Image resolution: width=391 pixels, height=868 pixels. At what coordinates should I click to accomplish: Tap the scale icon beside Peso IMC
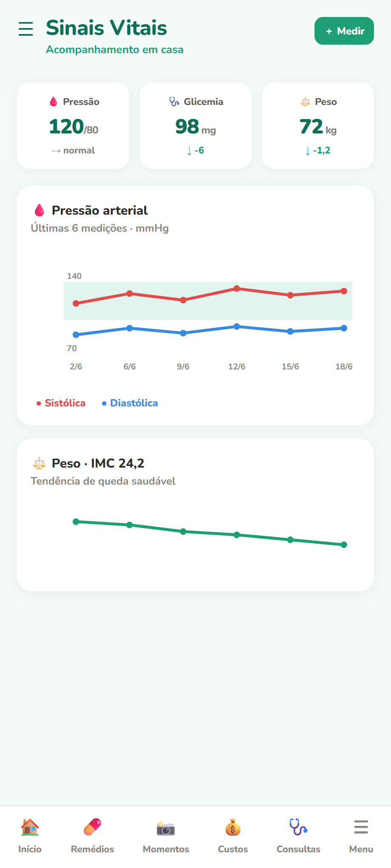pyautogui.click(x=39, y=463)
